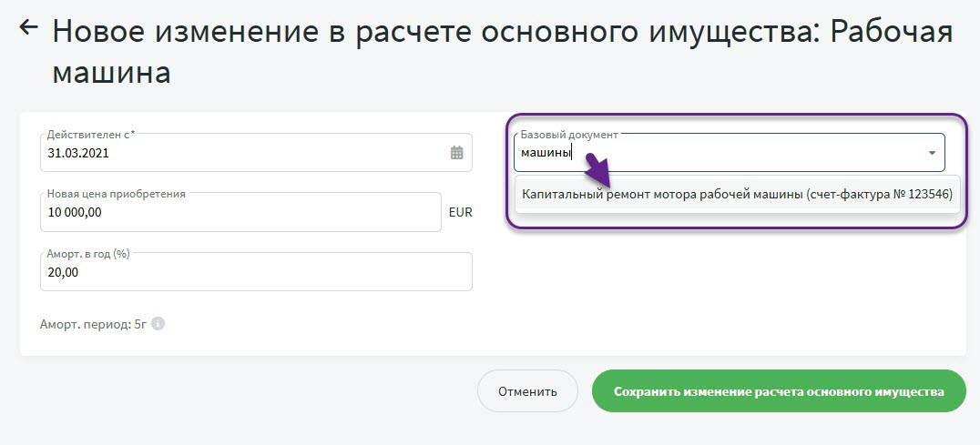Click the Аморт. период: 5г text
This screenshot has width=980, height=445.
[x=93, y=324]
